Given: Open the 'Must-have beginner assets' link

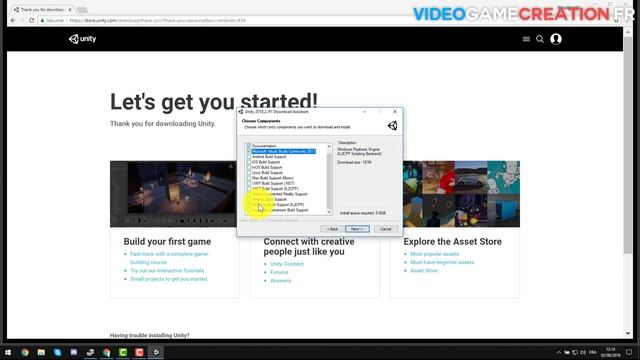Looking at the screenshot, I should [x=442, y=262].
